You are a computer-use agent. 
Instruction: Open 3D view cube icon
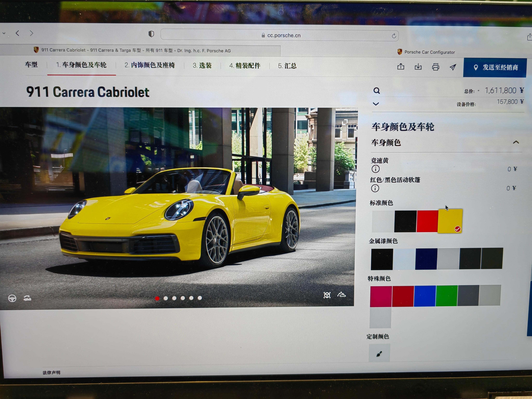(327, 295)
